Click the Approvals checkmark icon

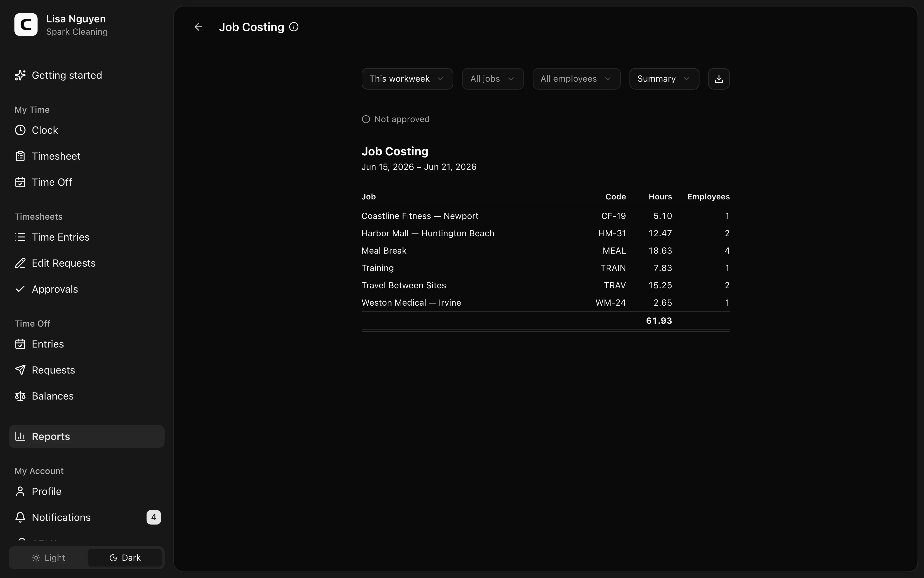[x=20, y=289]
